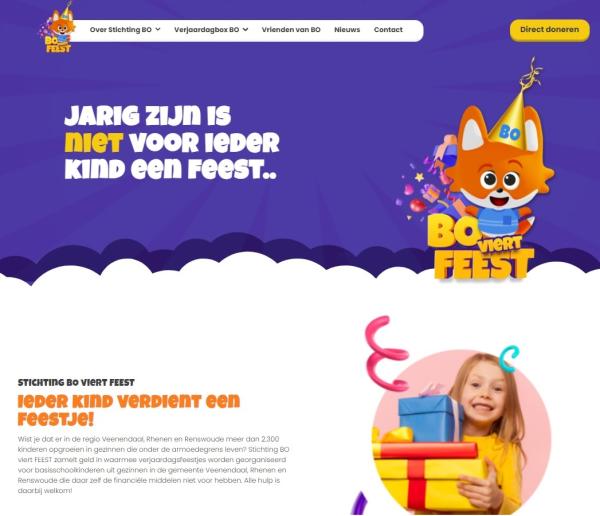The height and width of the screenshot is (516, 600).
Task: Click the BO Feest fox logo in header
Action: point(57,28)
